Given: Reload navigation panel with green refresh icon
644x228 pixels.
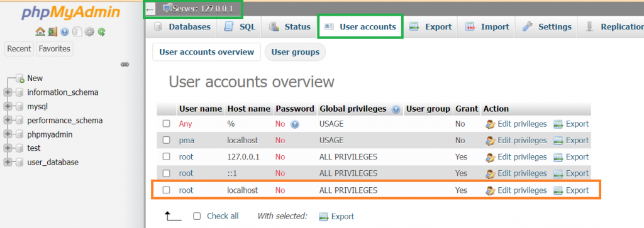Looking at the screenshot, I should click(101, 31).
